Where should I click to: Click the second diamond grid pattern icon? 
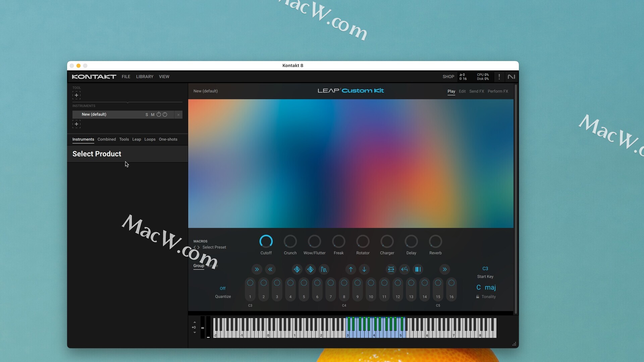310,269
